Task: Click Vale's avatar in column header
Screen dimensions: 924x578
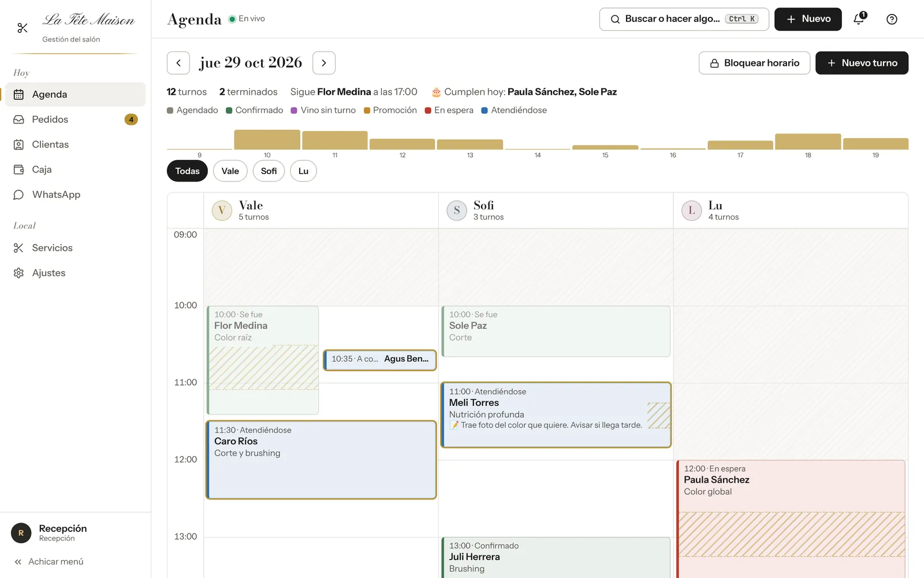Action: coord(222,210)
